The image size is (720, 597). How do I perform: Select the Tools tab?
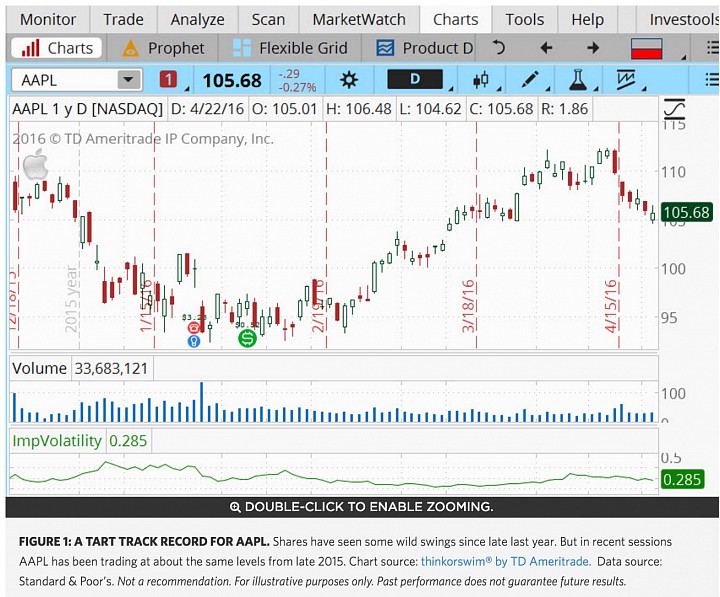524,19
